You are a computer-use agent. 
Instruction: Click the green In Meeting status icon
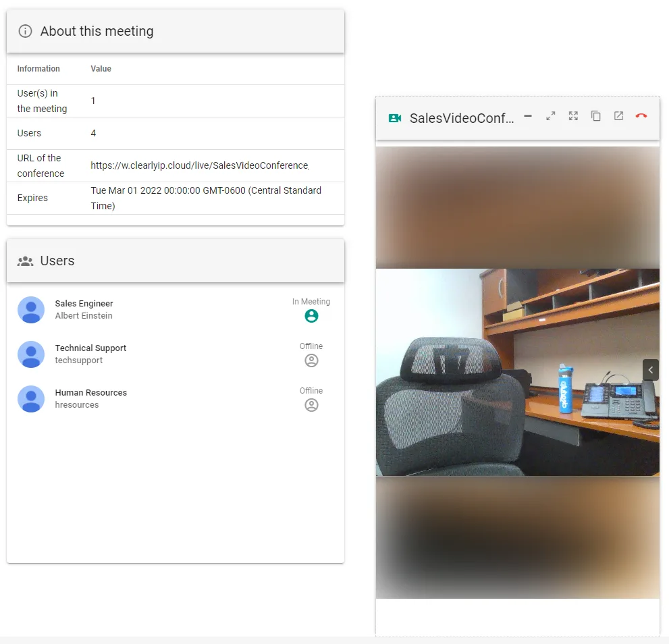[311, 316]
